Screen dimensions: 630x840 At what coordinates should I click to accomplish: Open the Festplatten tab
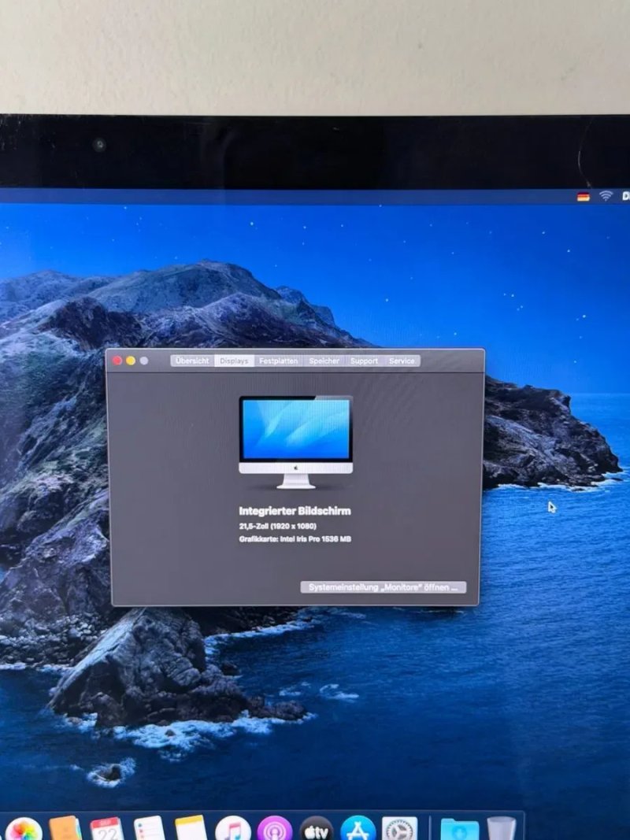[279, 361]
